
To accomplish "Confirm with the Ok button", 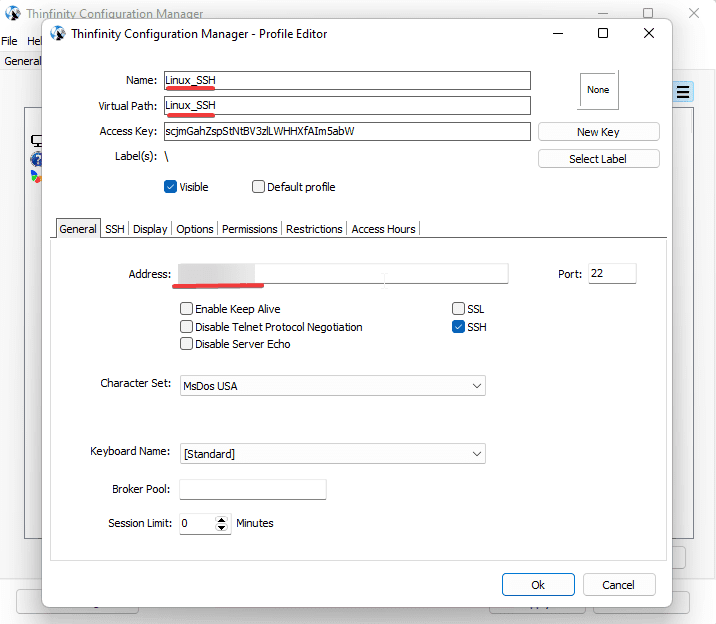I will pos(538,585).
